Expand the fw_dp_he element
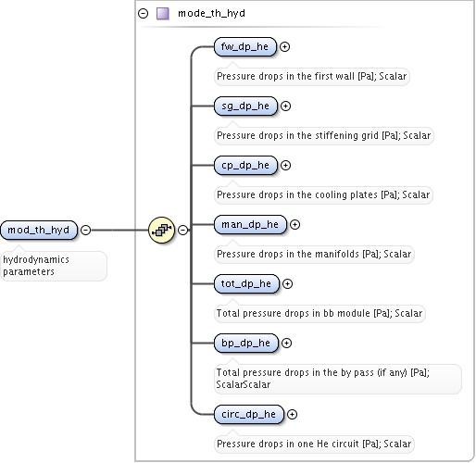The image size is (476, 463). click(x=284, y=47)
